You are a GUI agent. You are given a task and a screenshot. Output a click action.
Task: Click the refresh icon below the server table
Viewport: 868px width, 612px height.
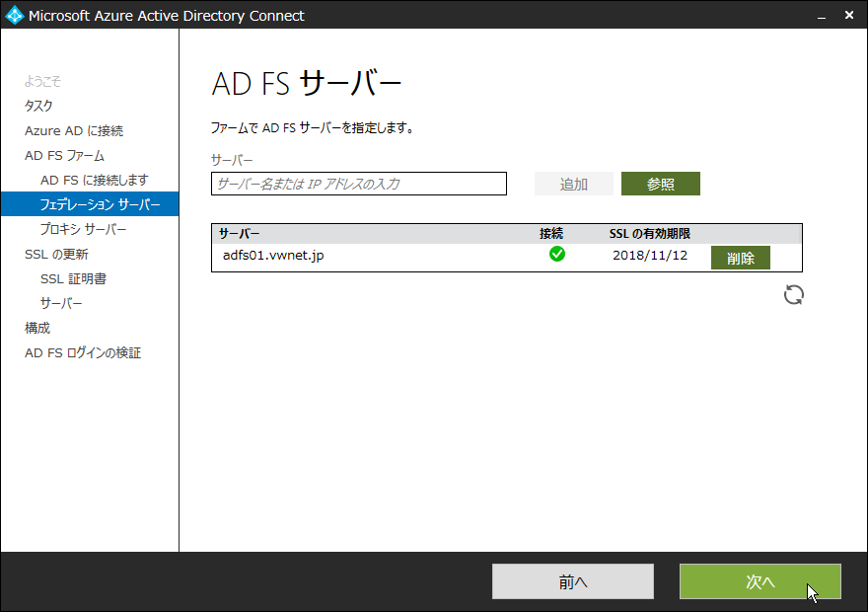[x=793, y=294]
